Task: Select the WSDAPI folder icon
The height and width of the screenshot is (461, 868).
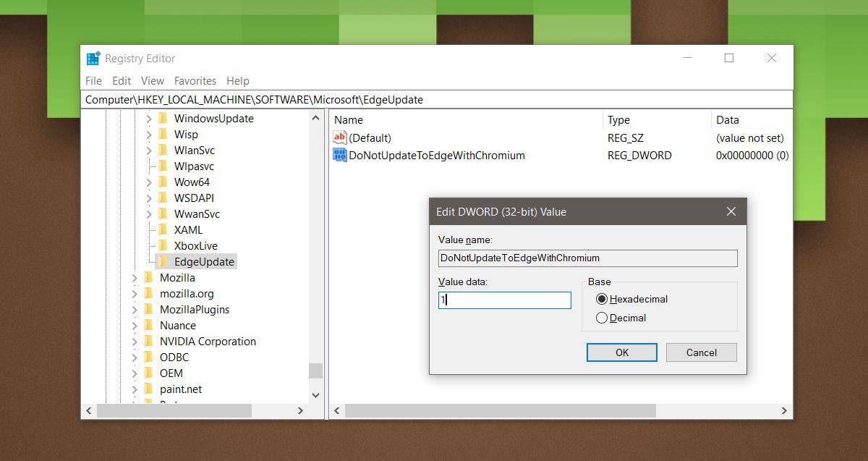Action: [163, 198]
